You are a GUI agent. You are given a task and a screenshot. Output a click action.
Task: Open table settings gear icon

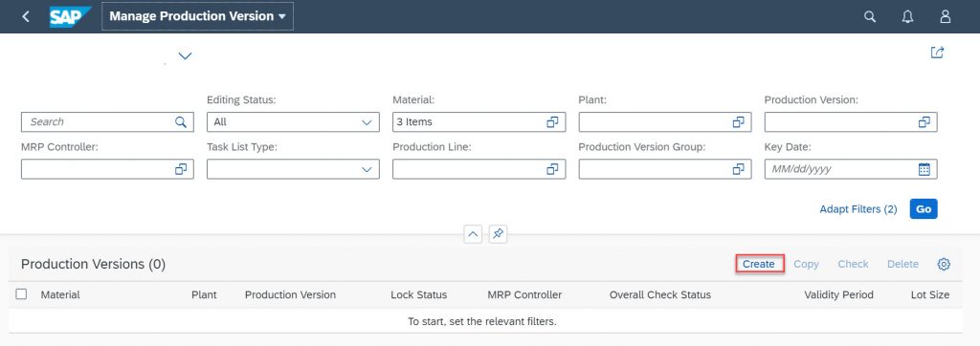[944, 264]
